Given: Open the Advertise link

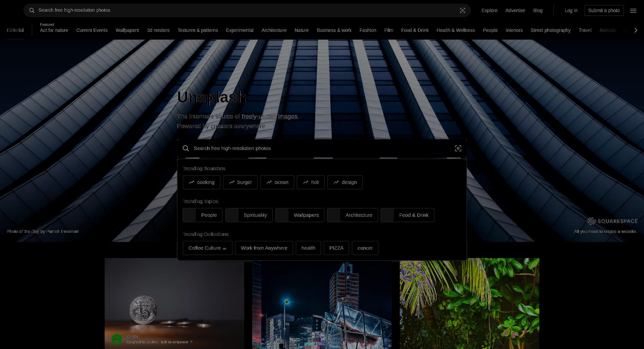Looking at the screenshot, I should 515,10.
